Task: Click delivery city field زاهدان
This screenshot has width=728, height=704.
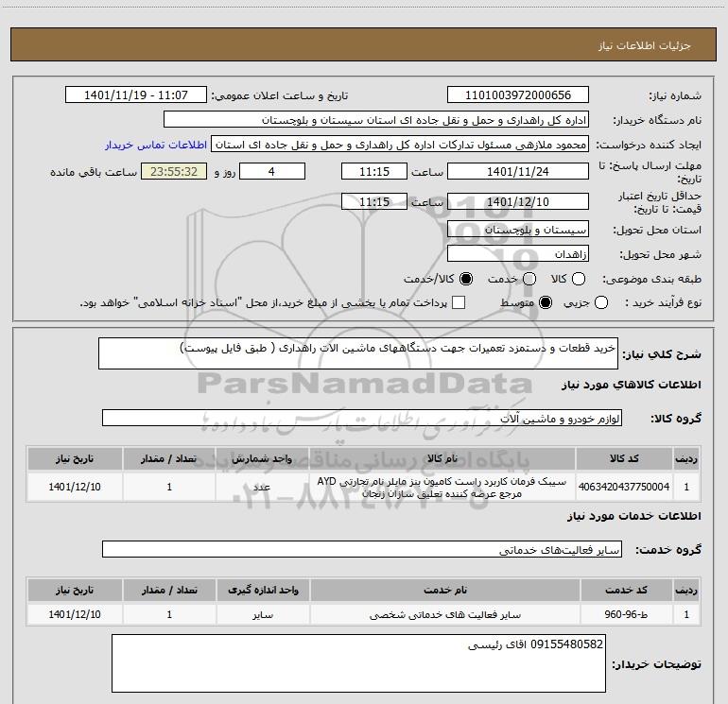Action: [518, 254]
